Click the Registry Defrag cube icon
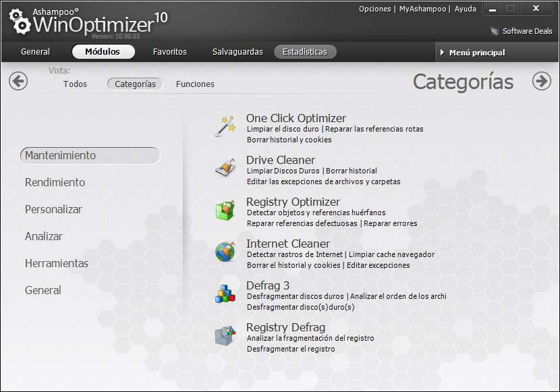This screenshot has height=392, width=560. [x=225, y=335]
